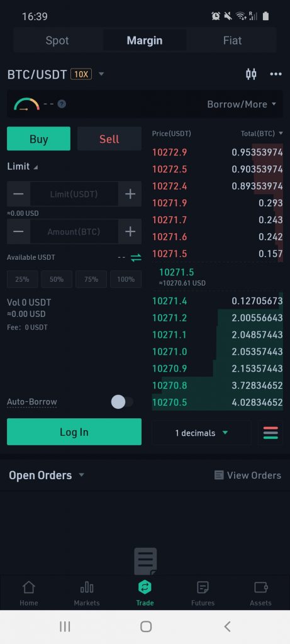
Task: Tap the risk gauge indicator icon
Action: pos(26,104)
